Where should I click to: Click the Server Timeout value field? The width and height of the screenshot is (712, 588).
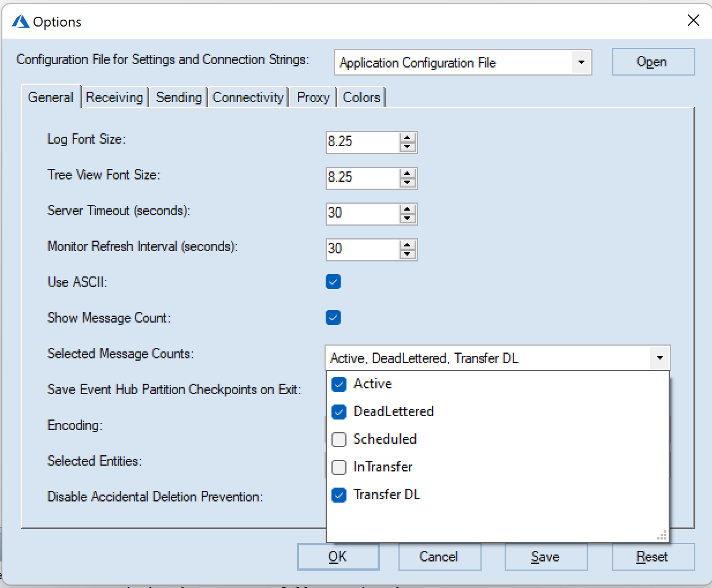[363, 214]
